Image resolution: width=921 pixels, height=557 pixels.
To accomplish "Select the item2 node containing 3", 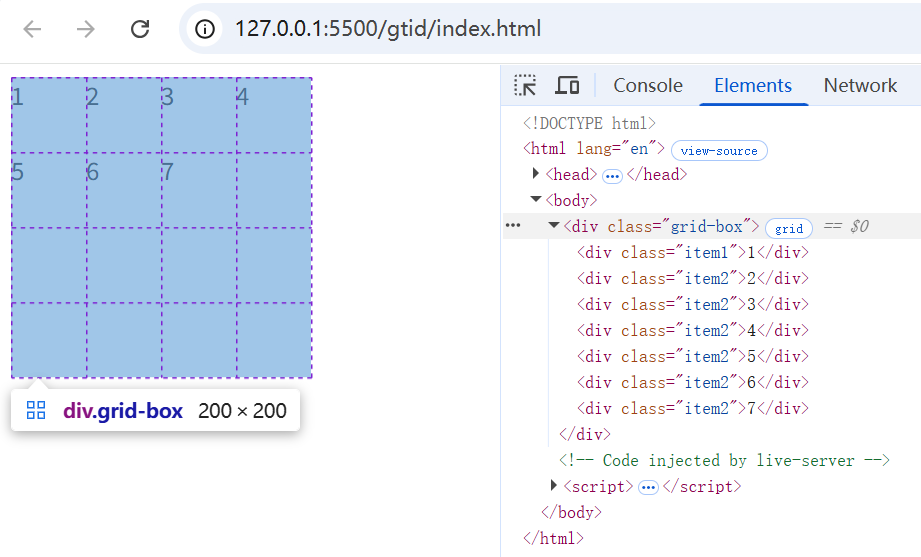I will pyautogui.click(x=693, y=304).
